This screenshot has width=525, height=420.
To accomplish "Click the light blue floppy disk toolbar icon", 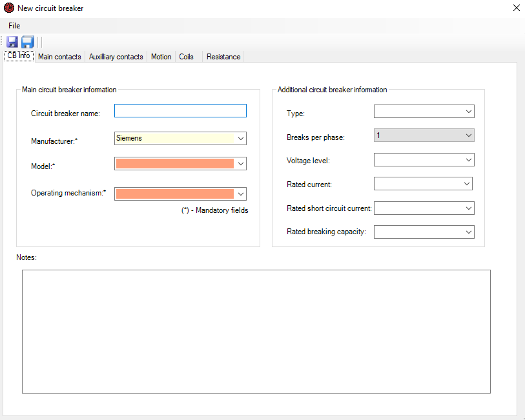I will point(28,42).
